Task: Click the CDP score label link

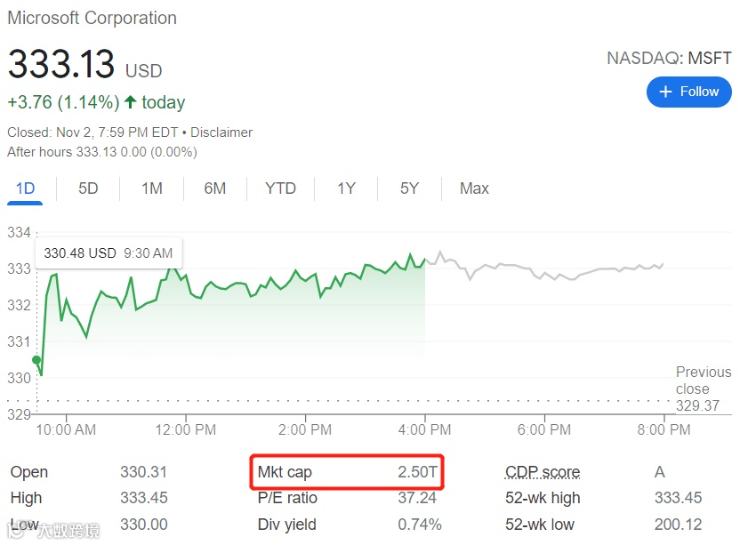Action: point(543,472)
